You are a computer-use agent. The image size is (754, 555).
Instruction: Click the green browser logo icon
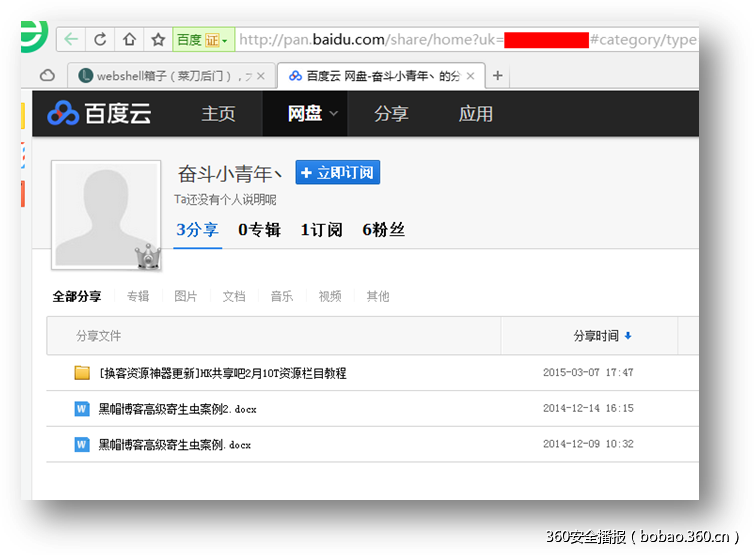point(35,37)
